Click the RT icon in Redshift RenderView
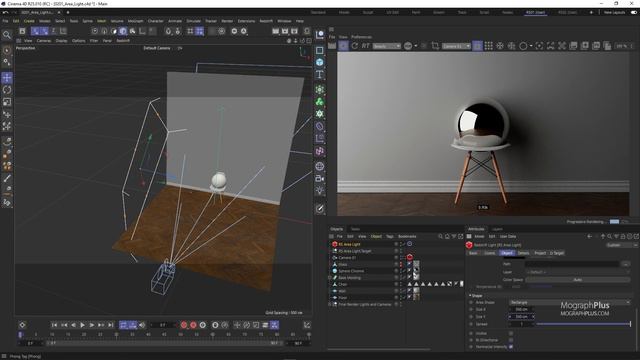This screenshot has height=360, width=640. (x=365, y=46)
